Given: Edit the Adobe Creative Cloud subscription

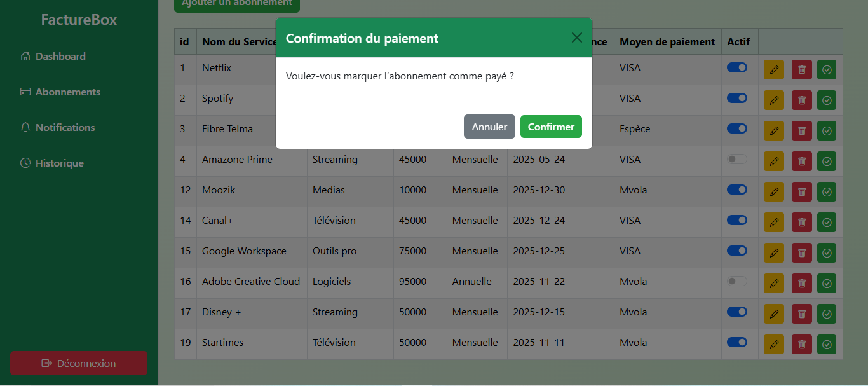Looking at the screenshot, I should pyautogui.click(x=774, y=284).
